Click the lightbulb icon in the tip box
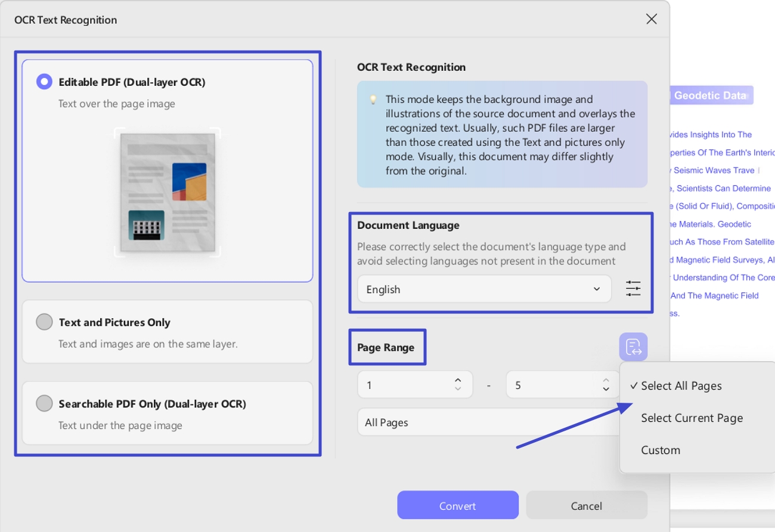This screenshot has width=775, height=532. [x=373, y=99]
